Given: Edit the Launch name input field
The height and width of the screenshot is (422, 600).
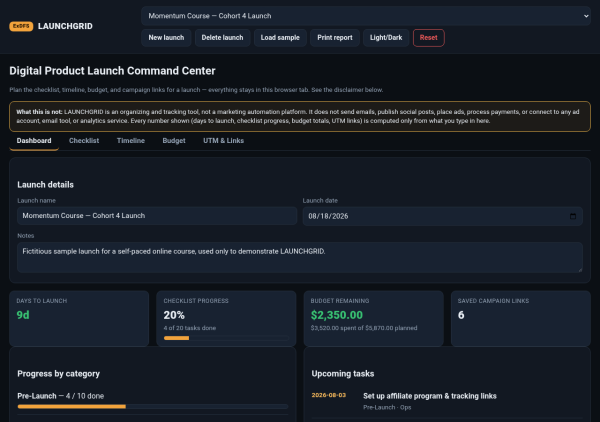Looking at the screenshot, I should tap(157, 216).
